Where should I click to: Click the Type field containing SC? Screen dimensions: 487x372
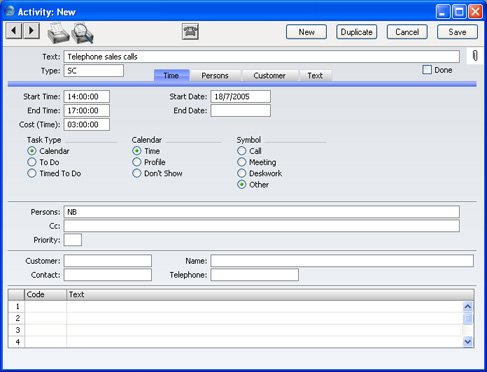[x=94, y=71]
